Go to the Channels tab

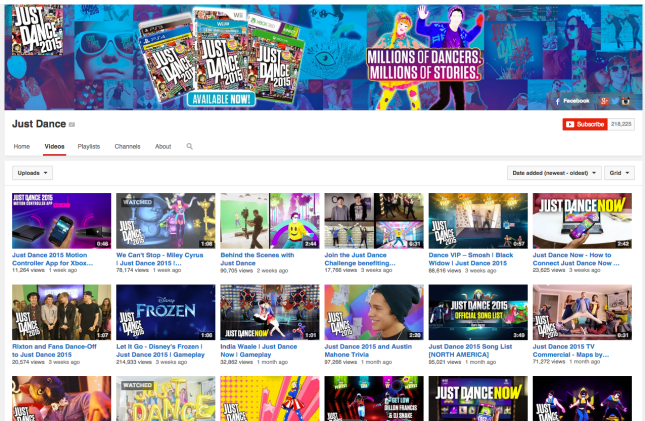click(127, 147)
